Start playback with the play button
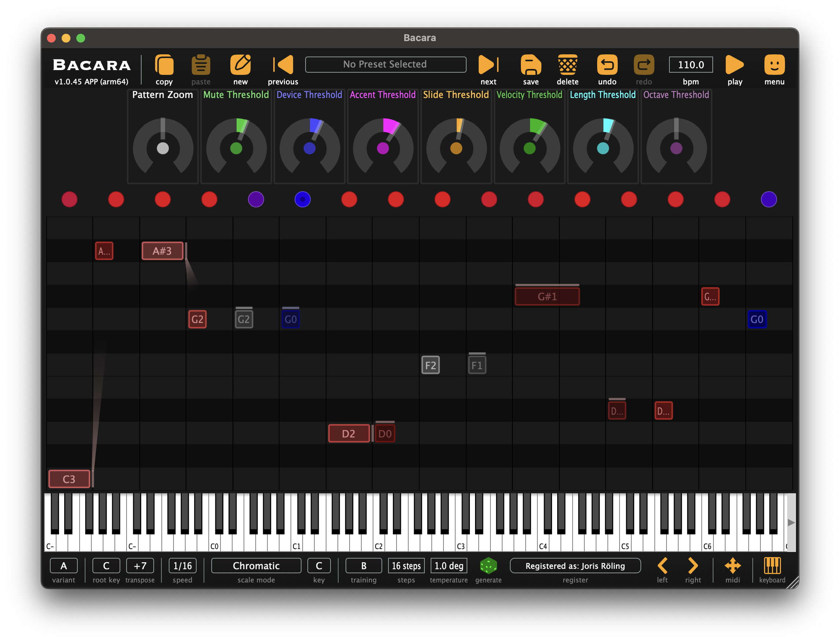 click(x=734, y=65)
